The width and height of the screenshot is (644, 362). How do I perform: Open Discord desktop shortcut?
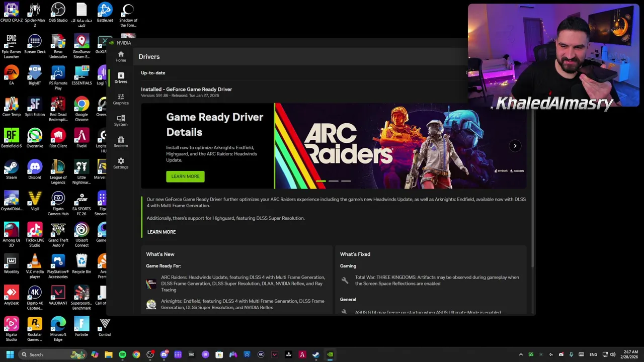coord(35,170)
